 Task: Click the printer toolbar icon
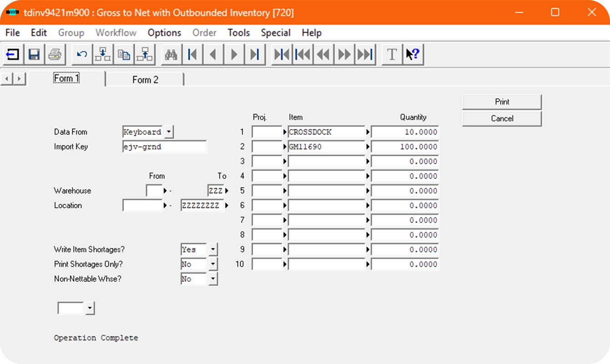pos(55,55)
